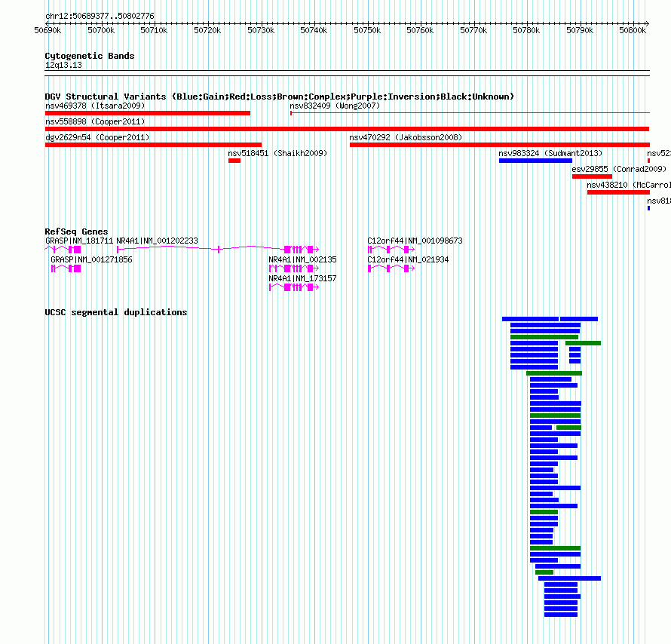This screenshot has width=671, height=644.
Task: Click the 50770k ruler tick label
Action: pos(473,30)
